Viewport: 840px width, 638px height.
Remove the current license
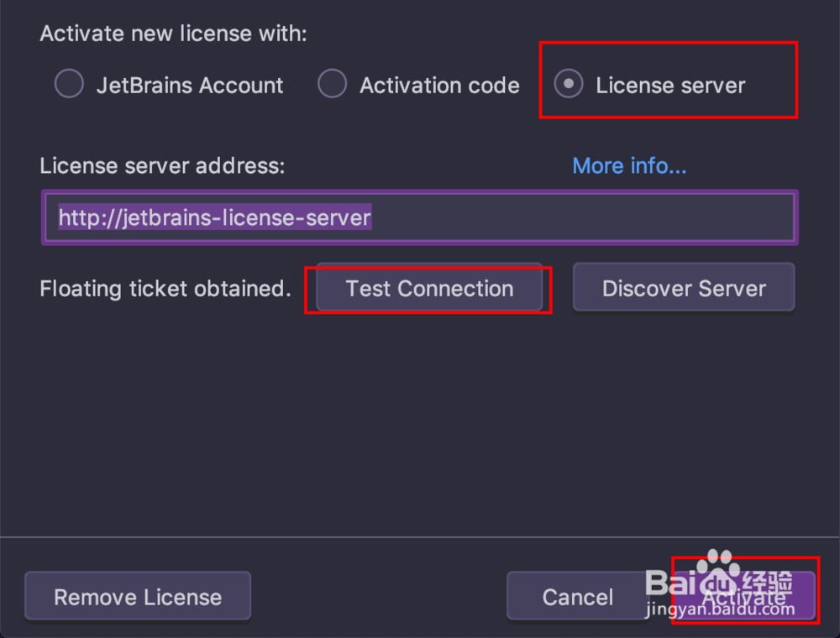[137, 596]
